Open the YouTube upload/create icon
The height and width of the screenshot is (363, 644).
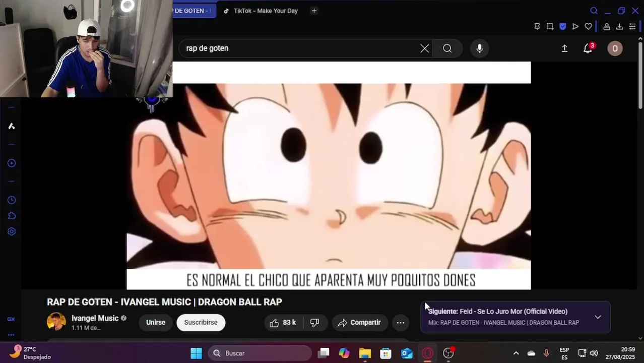pyautogui.click(x=564, y=48)
